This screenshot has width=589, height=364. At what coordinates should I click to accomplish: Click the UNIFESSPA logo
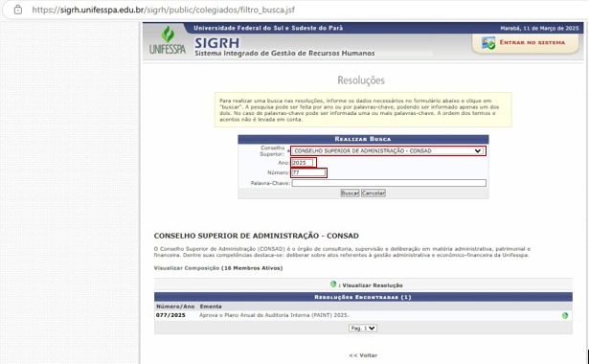coord(168,40)
